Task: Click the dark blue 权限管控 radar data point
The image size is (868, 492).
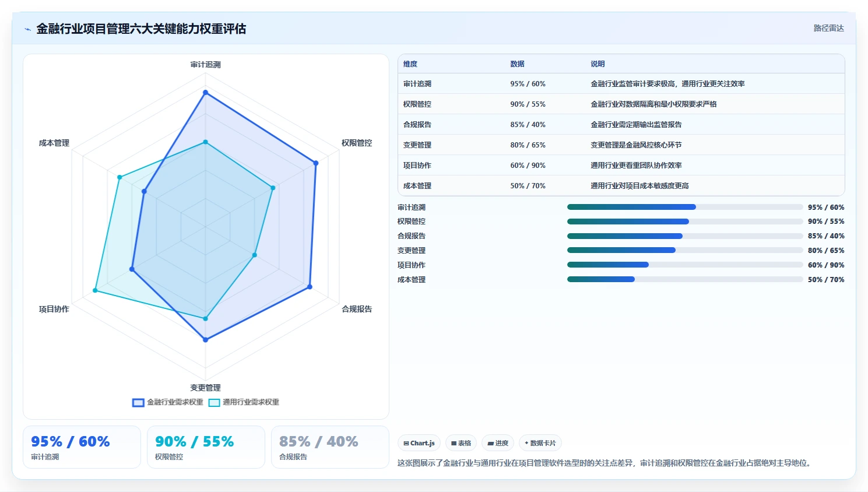Action: 316,163
